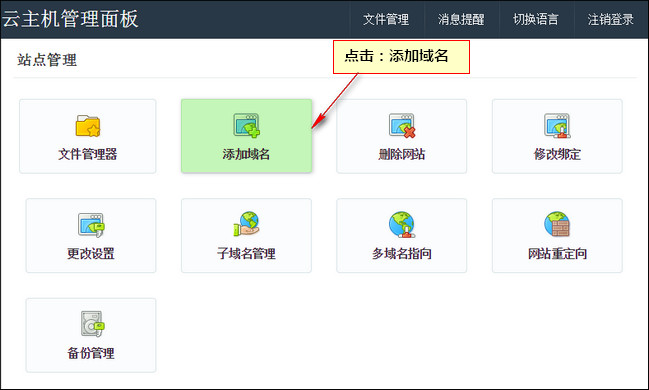Image resolution: width=649 pixels, height=390 pixels.
Task: Click the 修改绑定 icon
Action: [x=557, y=125]
